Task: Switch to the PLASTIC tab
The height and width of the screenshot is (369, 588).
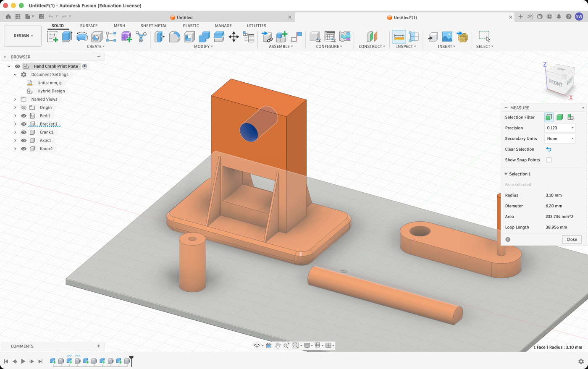Action: (191, 26)
